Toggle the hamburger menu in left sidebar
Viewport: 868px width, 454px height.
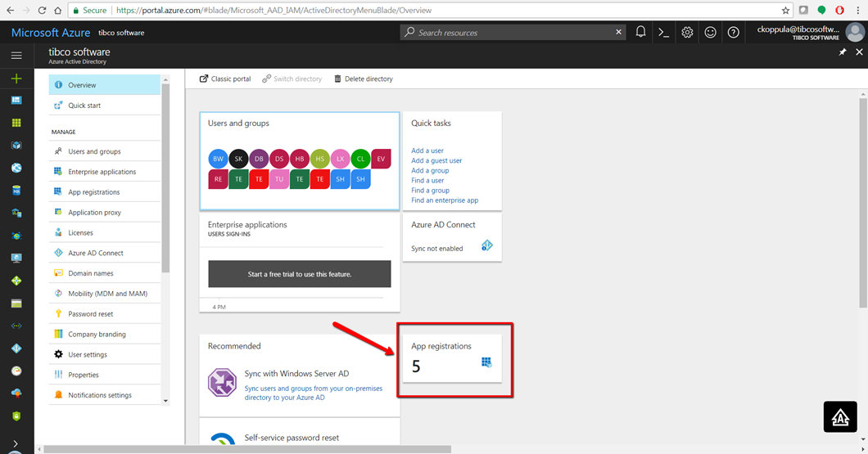[16, 55]
